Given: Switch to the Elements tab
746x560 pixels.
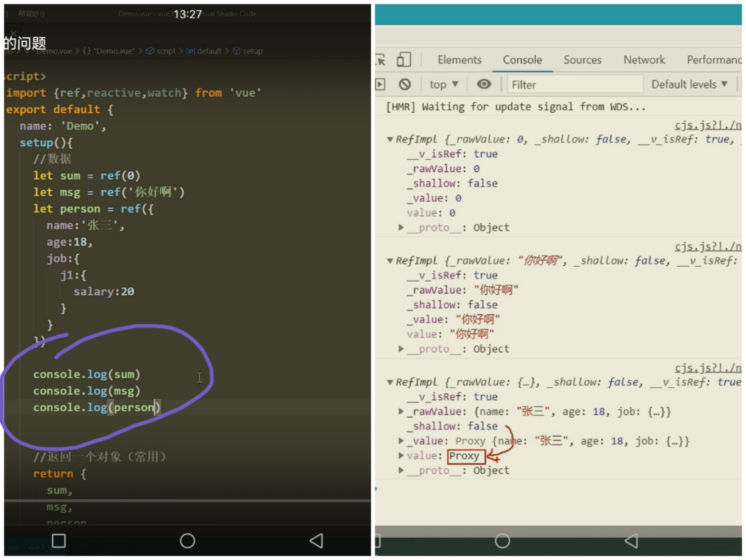Looking at the screenshot, I should 459,60.
